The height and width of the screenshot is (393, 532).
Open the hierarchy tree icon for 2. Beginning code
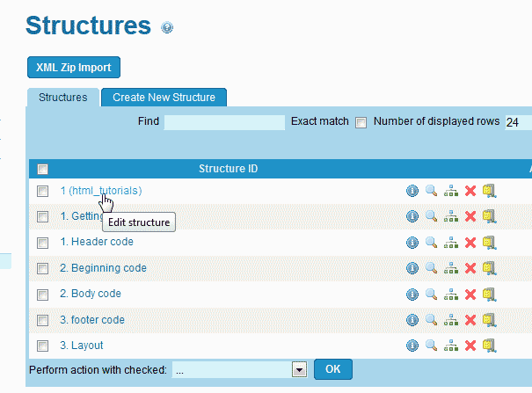click(451, 268)
